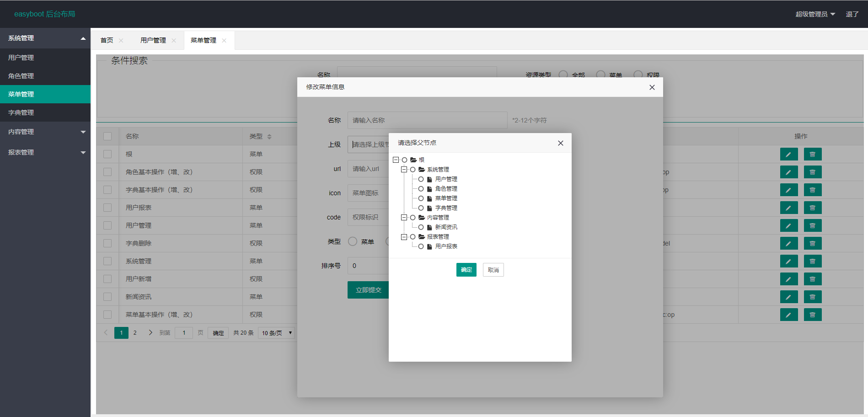Delete the 用户管理 table row
Viewport: 868px width, 417px height.
point(813,225)
